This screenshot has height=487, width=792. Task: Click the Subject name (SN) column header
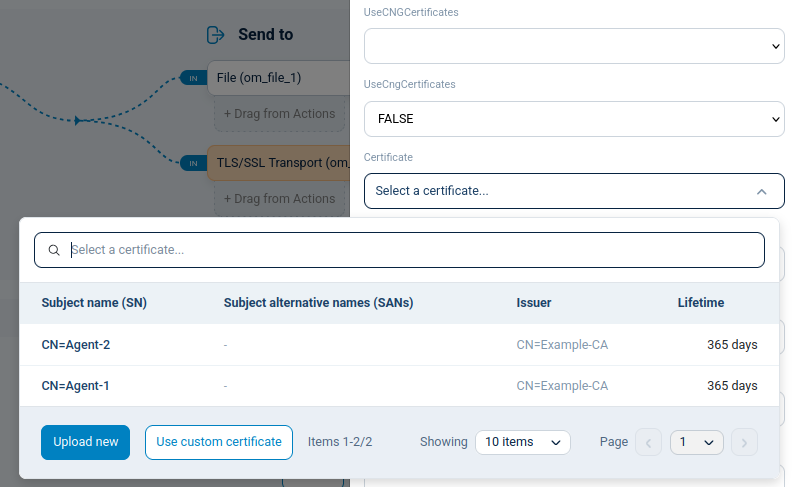tap(94, 303)
